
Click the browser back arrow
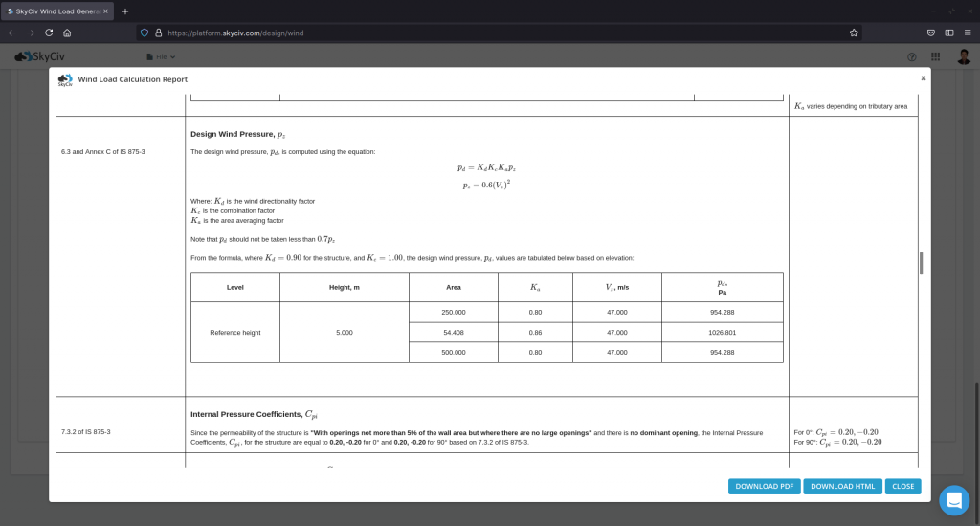pos(12,33)
